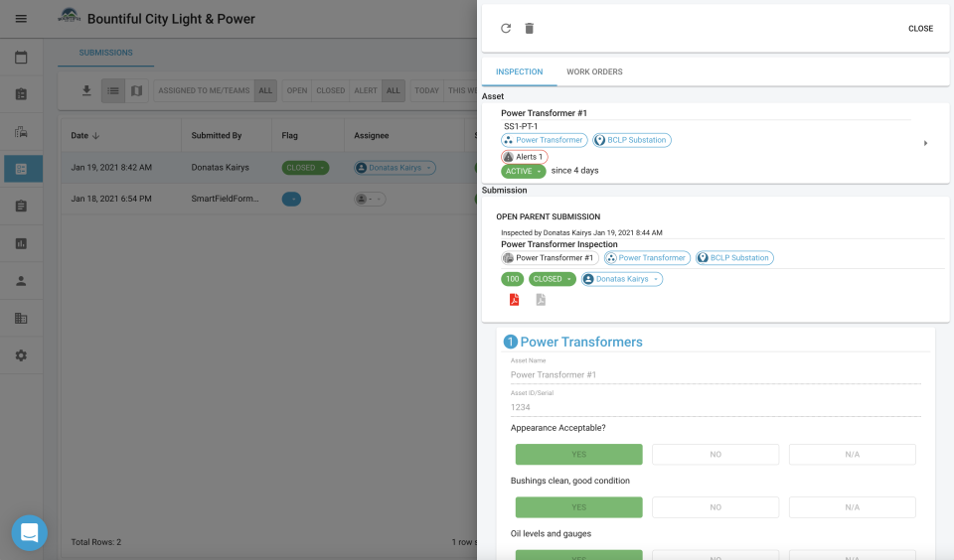Viewport: 954px width, 560px height.
Task: Open the chat support bubble
Action: click(x=29, y=532)
